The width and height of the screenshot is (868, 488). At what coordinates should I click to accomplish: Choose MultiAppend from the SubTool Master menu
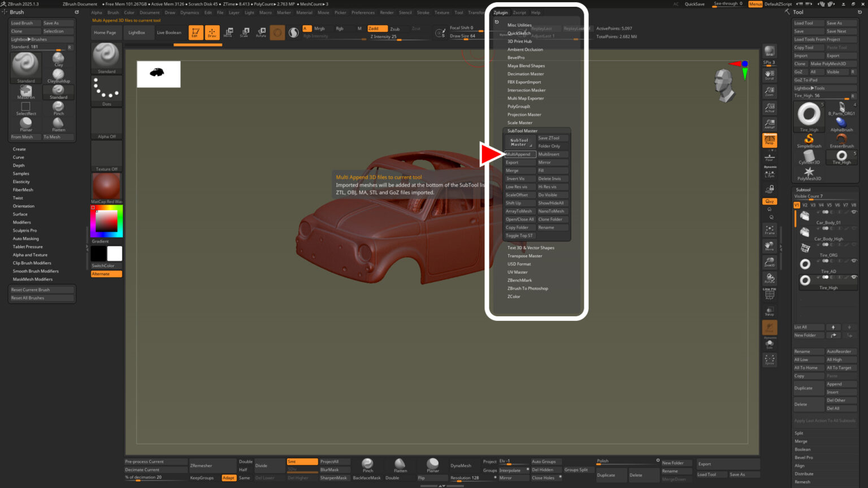(x=519, y=154)
